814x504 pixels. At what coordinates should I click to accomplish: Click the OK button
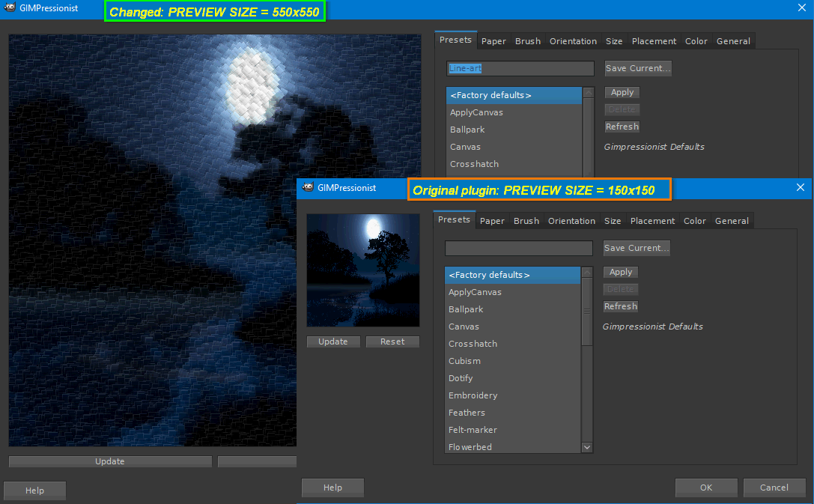[x=706, y=488]
